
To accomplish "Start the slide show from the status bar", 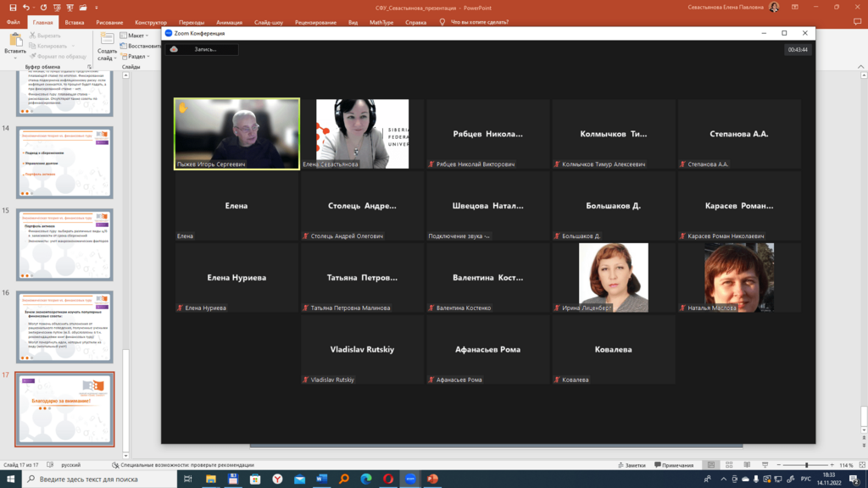I will [765, 465].
